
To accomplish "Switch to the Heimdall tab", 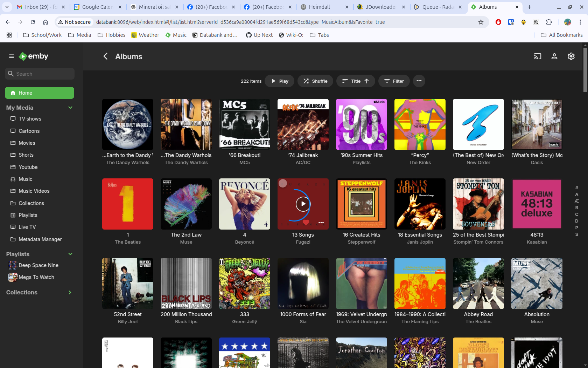I will pyautogui.click(x=324, y=7).
